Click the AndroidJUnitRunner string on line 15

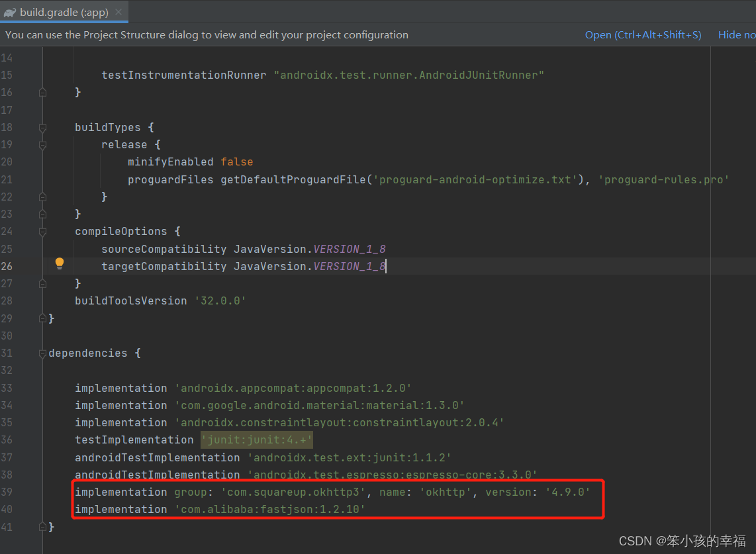click(x=409, y=75)
